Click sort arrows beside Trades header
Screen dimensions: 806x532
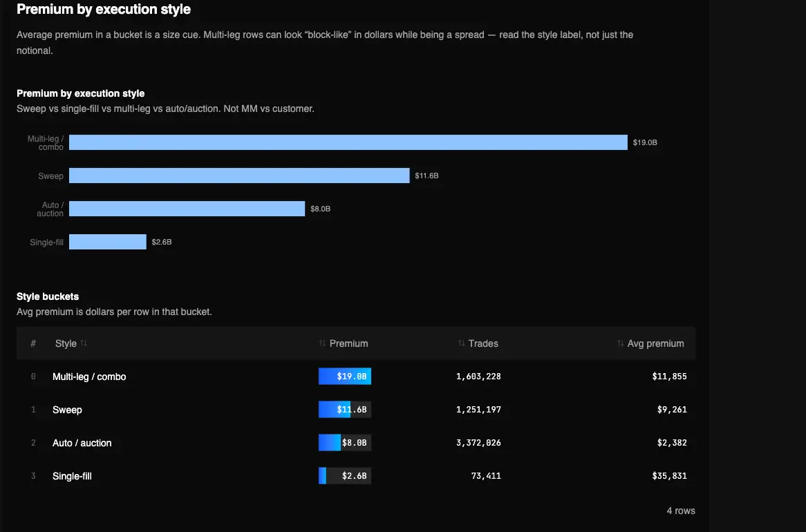(x=461, y=343)
